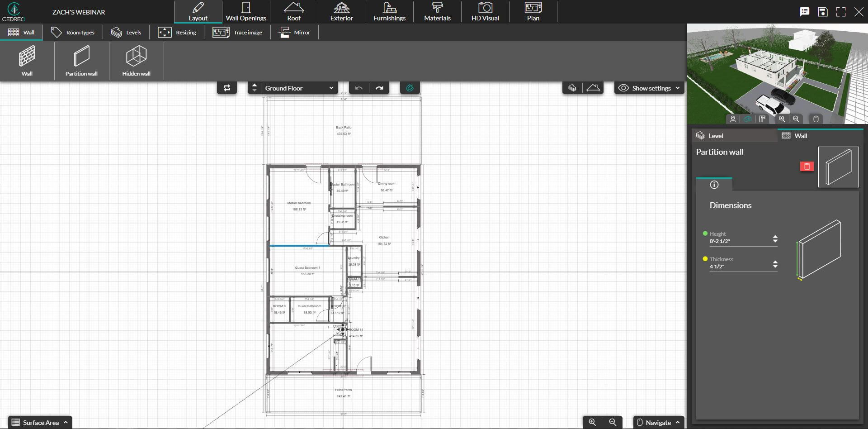868x429 pixels.
Task: Select the Partition wall tool
Action: tap(81, 61)
